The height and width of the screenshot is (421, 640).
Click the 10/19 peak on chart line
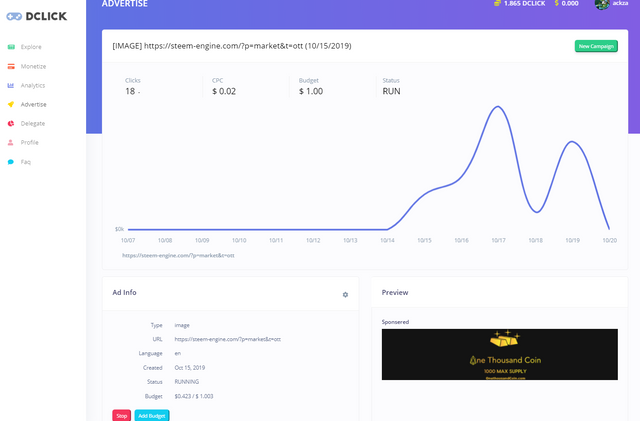click(x=572, y=142)
